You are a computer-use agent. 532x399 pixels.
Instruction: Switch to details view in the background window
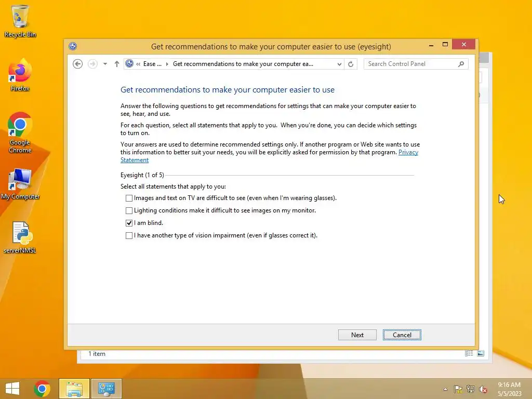[469, 353]
